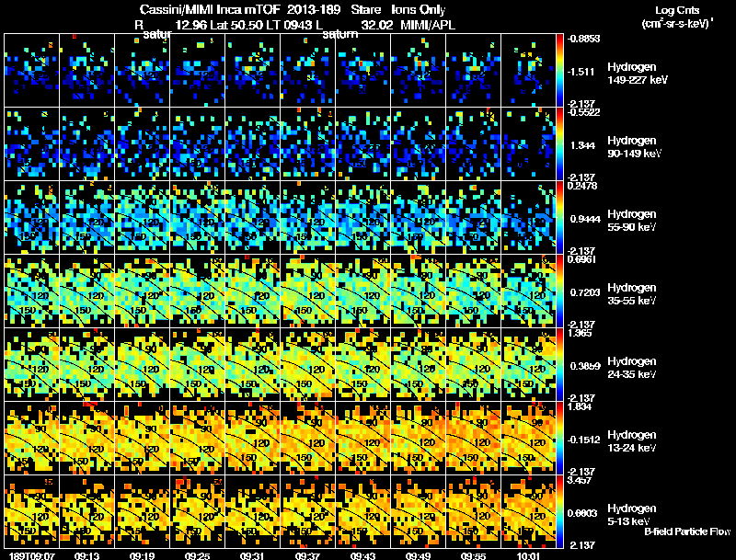Screen dimensions: 736x560
Task: Click the 'Hydrogen 35-55 keV' row label
Action: coord(632,294)
